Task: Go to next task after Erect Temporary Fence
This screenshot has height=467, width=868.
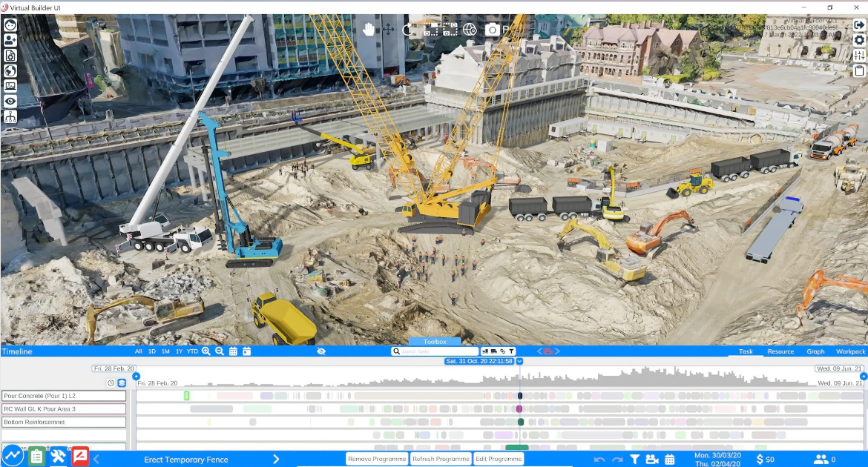Action: [x=276, y=460]
